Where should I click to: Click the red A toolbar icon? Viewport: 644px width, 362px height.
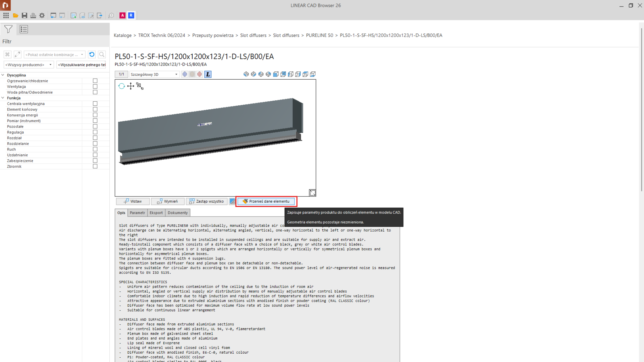[122, 16]
